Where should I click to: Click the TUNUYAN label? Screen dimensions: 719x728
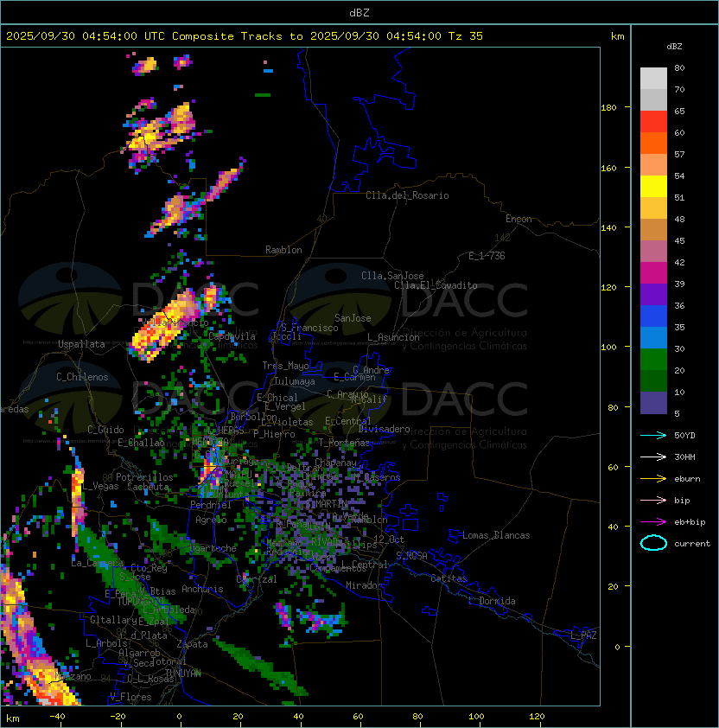[183, 673]
